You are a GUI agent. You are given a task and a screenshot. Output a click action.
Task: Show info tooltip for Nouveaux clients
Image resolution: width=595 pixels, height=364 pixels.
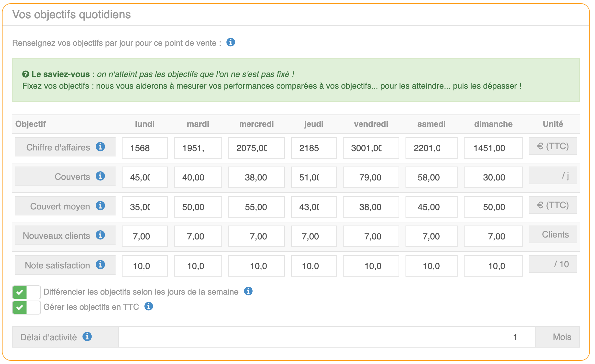[x=100, y=235]
